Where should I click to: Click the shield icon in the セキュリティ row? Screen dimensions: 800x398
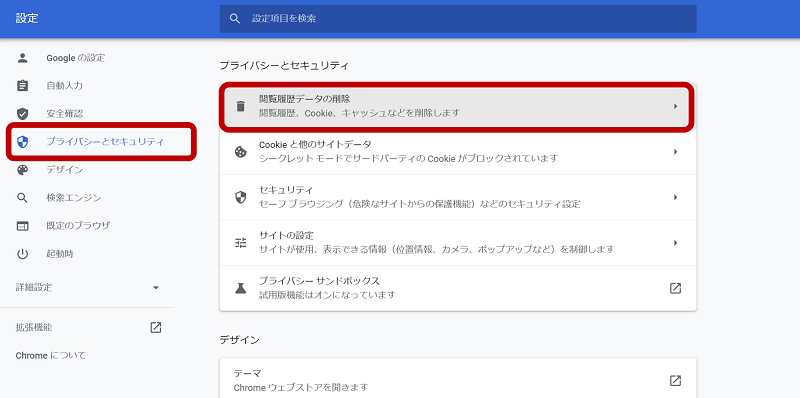tap(240, 197)
